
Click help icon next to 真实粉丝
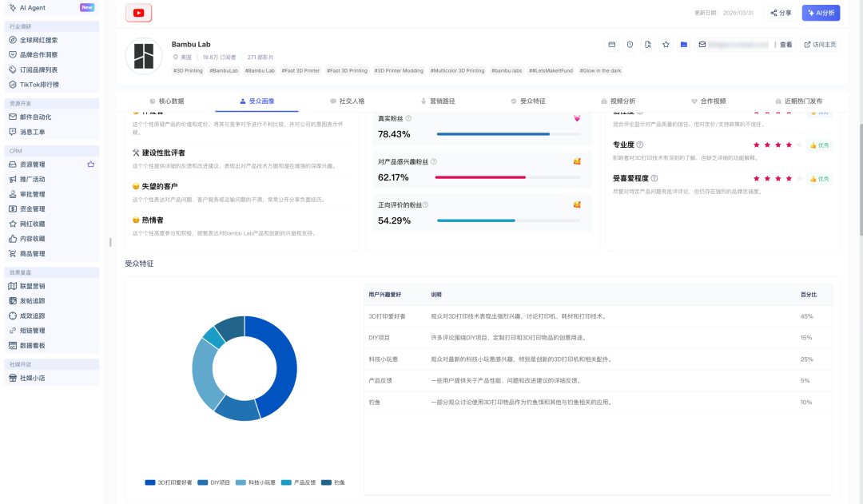click(x=408, y=118)
